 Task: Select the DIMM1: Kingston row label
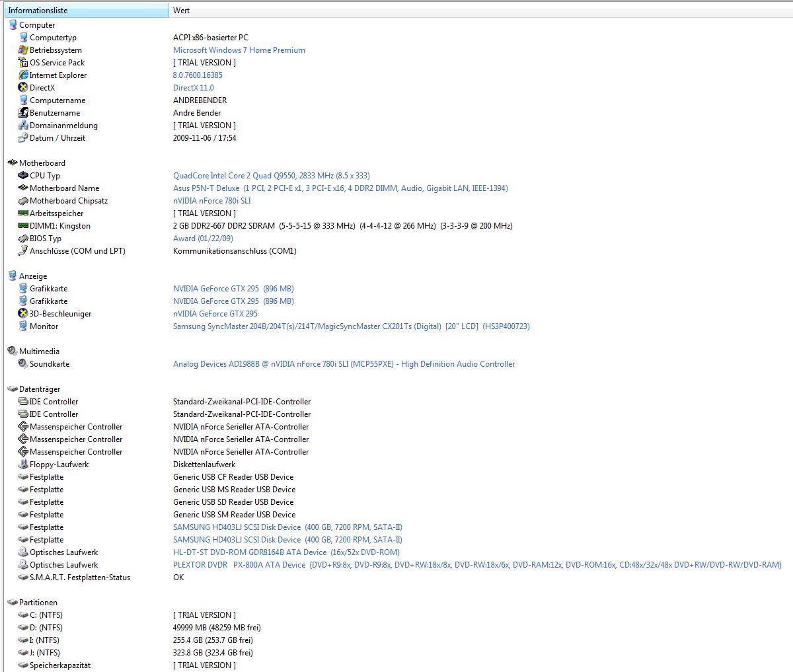tap(60, 226)
